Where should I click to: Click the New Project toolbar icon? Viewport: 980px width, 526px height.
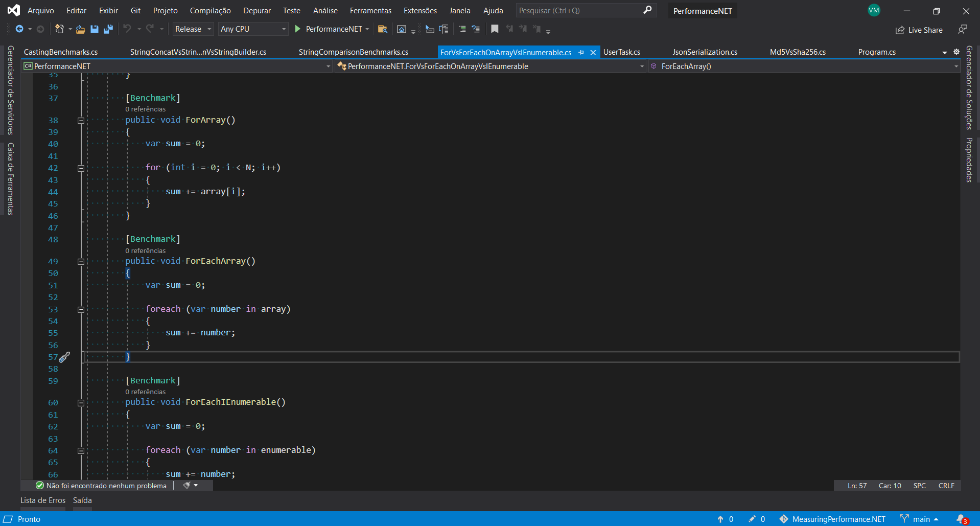(x=59, y=29)
